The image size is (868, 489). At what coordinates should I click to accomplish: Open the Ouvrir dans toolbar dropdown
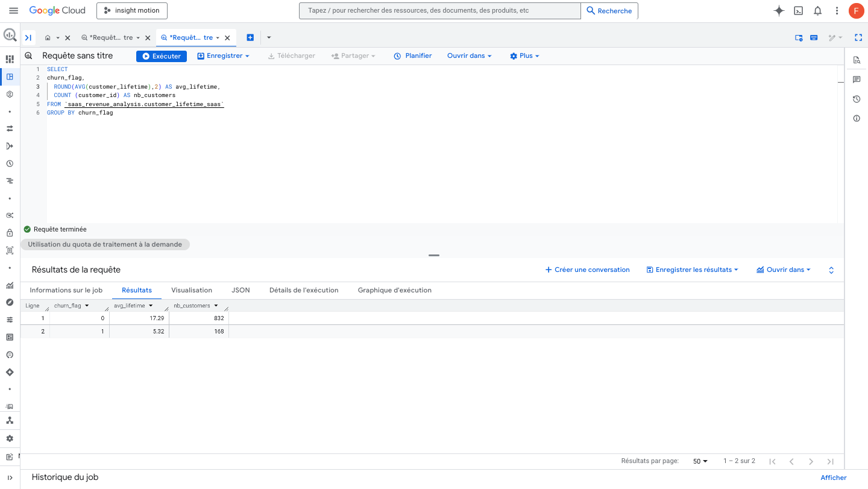click(x=470, y=56)
